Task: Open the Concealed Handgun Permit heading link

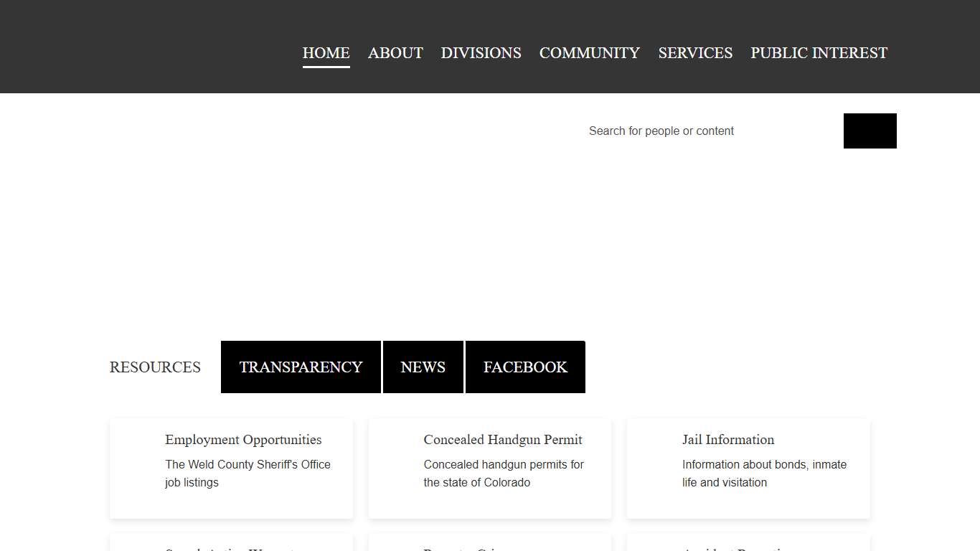Action: point(502,440)
